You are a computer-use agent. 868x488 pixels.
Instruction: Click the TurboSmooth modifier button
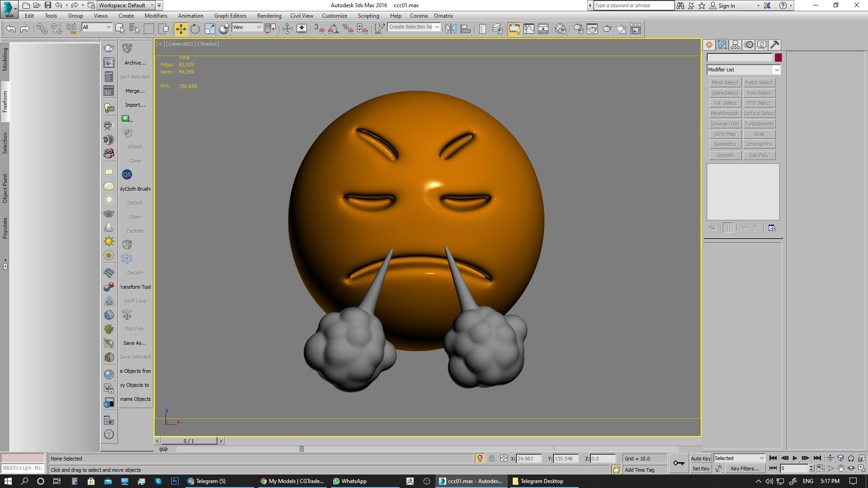pyautogui.click(x=759, y=124)
